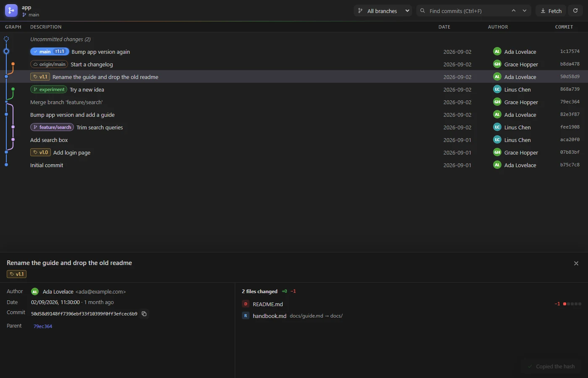Jump to the next search match arrow

[x=525, y=11]
